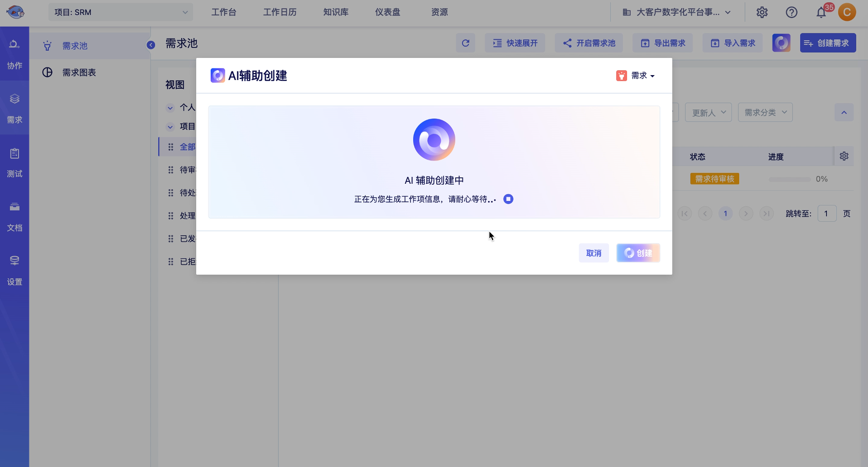Screen dimensions: 868x467
Task: Open the 需求分类 filter dropdown
Action: point(765,113)
